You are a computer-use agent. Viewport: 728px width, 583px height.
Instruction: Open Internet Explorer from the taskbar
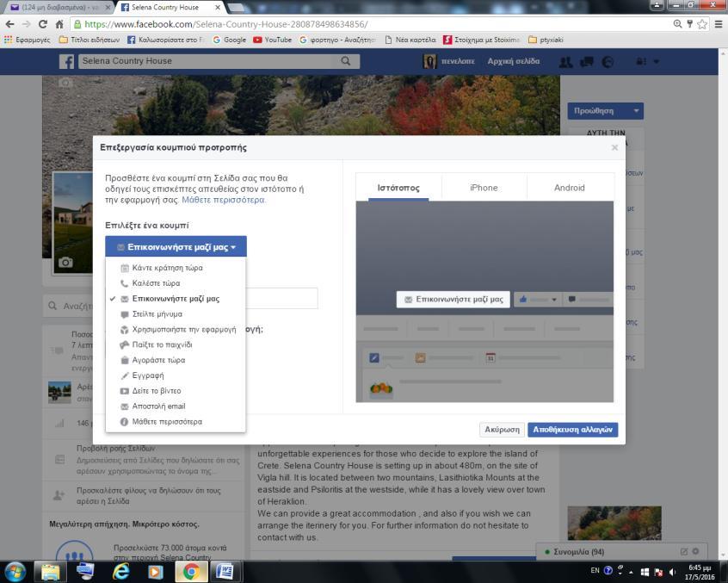[121, 572]
